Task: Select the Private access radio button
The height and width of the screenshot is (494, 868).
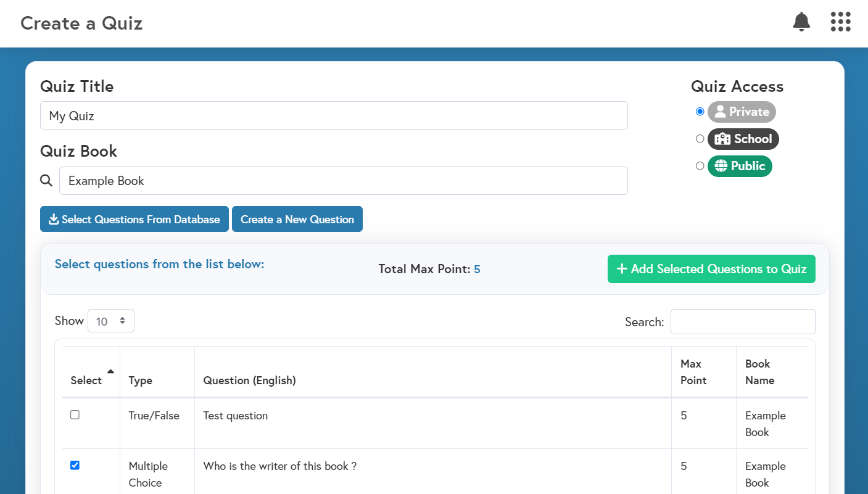Action: point(700,112)
